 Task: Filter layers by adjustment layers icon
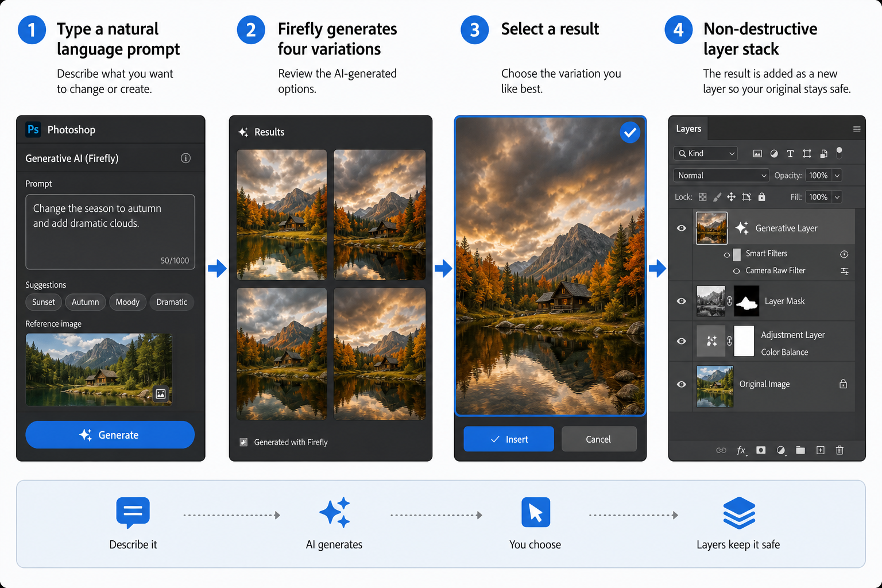(x=774, y=153)
